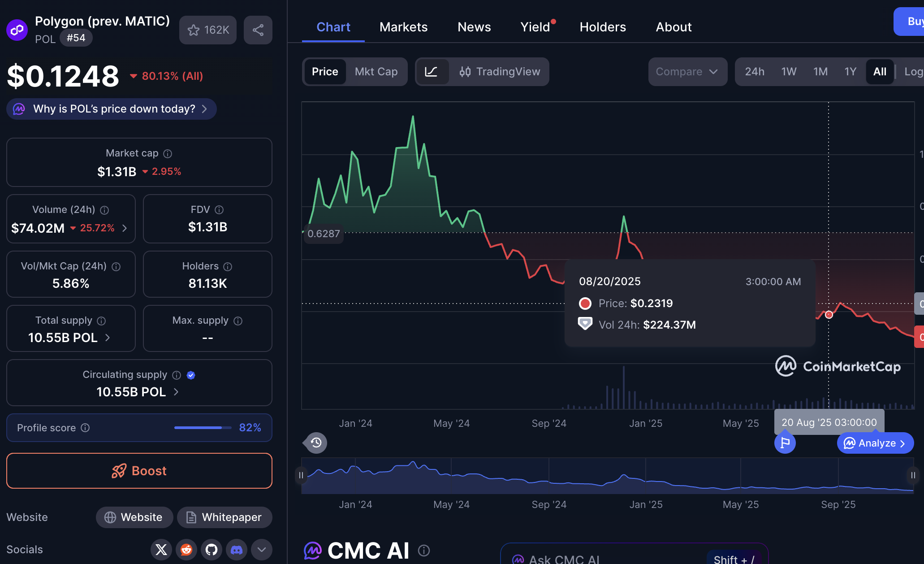The height and width of the screenshot is (564, 924).
Task: Switch chart to Mkt Cap view
Action: point(376,72)
